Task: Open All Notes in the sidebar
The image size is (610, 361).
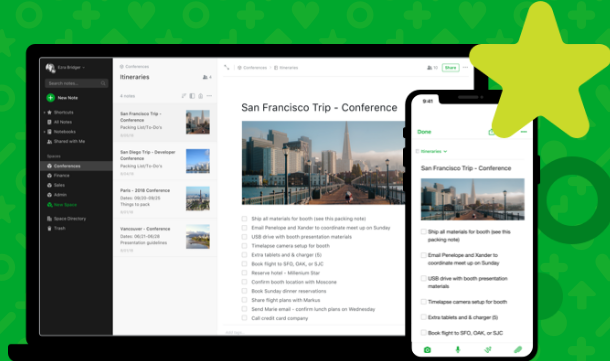Action: (x=63, y=122)
